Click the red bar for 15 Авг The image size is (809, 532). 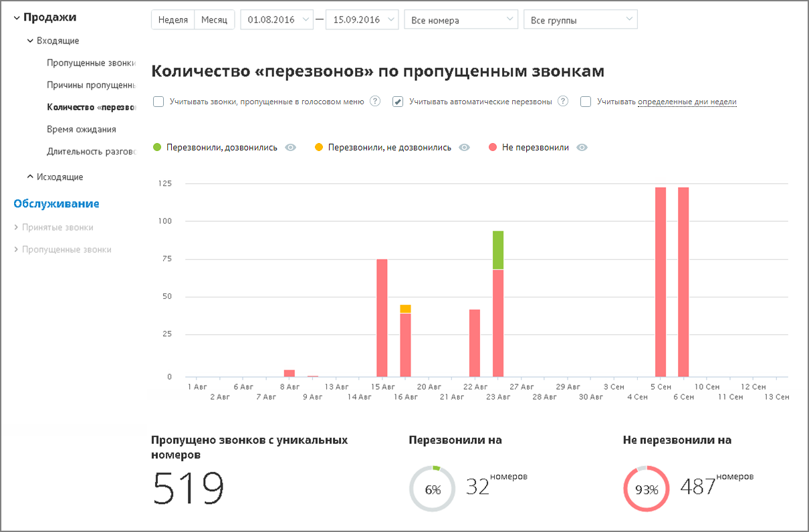pyautogui.click(x=382, y=318)
